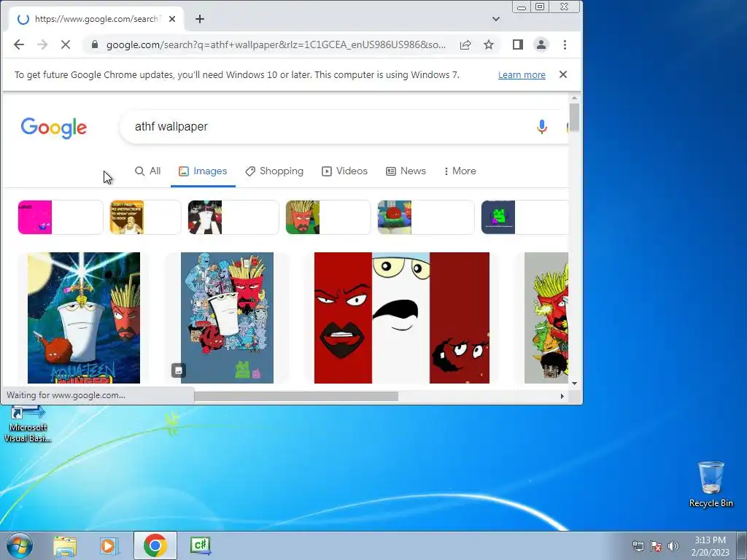Click the Google logo
Screen dimensions: 747x560
(54, 127)
